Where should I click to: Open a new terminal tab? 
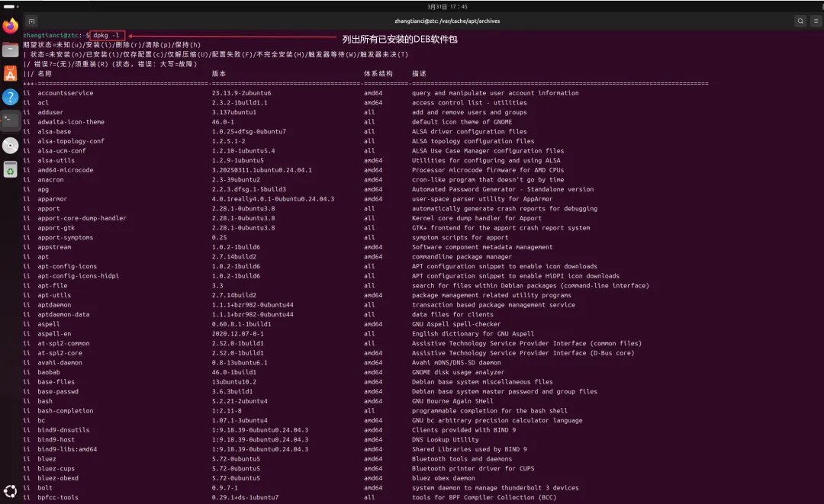[x=31, y=21]
